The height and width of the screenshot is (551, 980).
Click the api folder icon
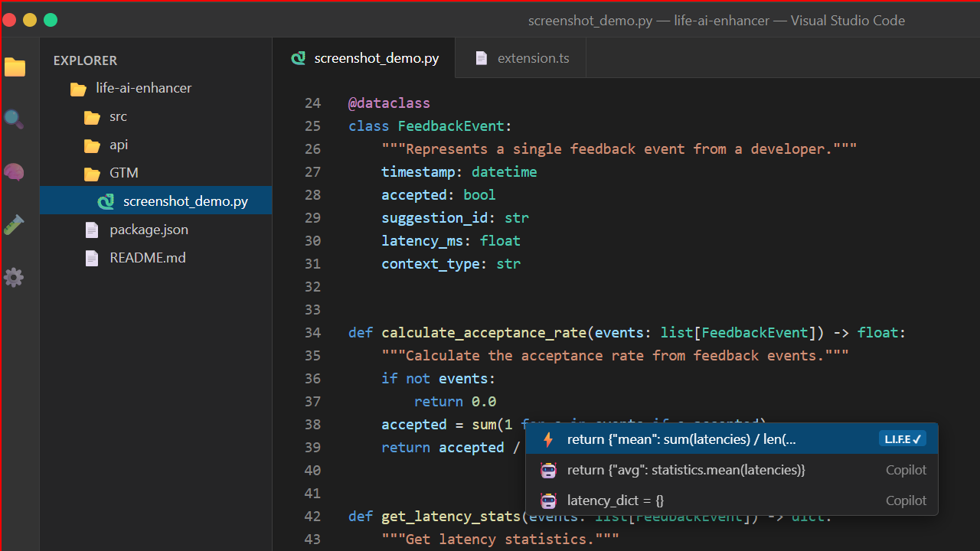[92, 145]
